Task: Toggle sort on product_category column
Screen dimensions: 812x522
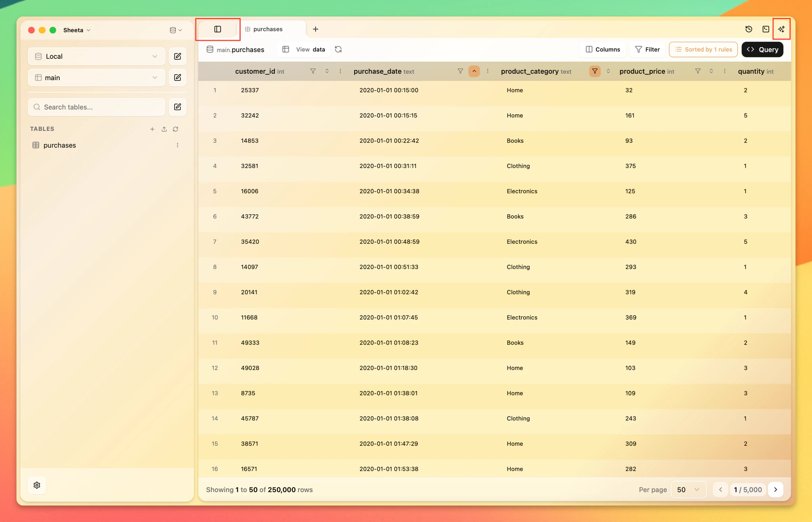Action: (x=608, y=71)
